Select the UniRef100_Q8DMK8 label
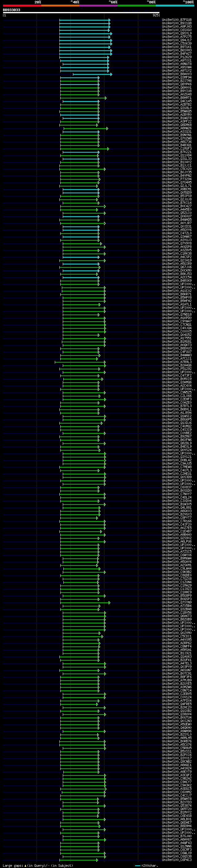This screenshot has height=868, width=197. [x=176, y=125]
